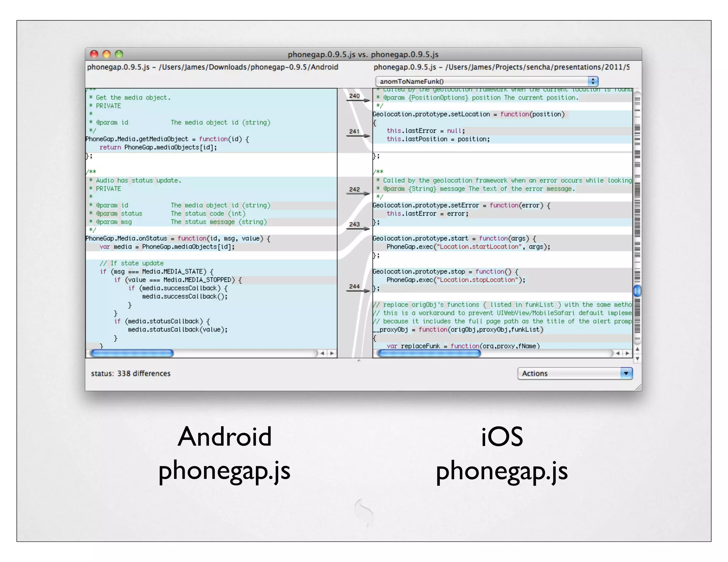
Task: Click the '@param {String} message' comment line
Action: click(476, 189)
